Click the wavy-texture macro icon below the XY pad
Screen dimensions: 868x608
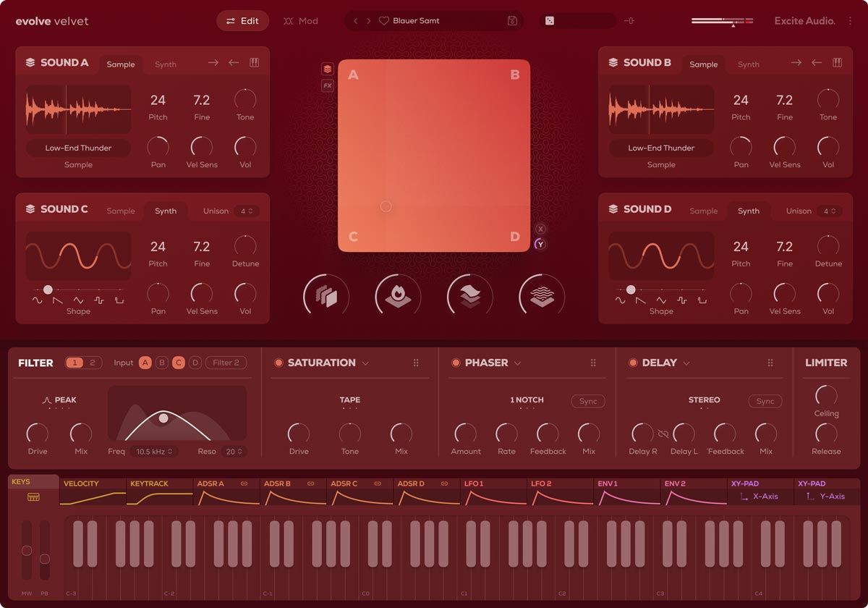pos(541,295)
